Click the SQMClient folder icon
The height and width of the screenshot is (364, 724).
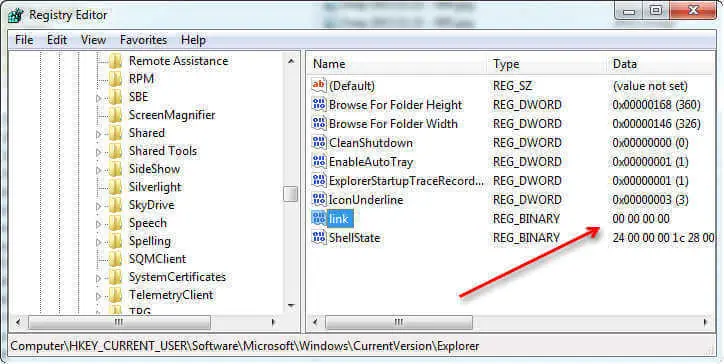point(115,259)
